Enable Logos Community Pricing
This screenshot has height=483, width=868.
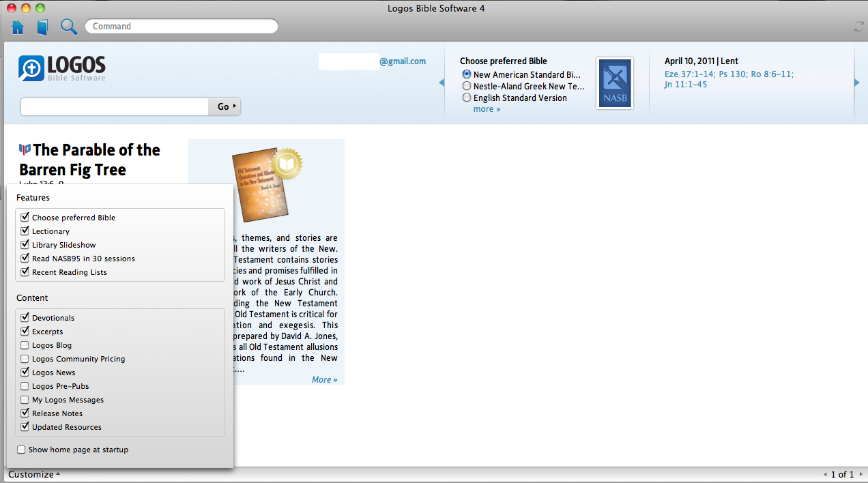click(25, 359)
